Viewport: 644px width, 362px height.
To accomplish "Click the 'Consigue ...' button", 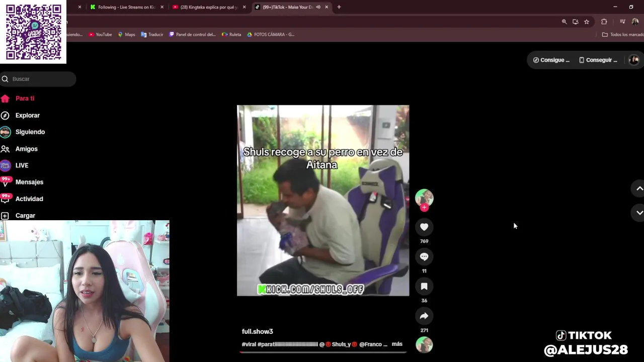I will click(551, 60).
